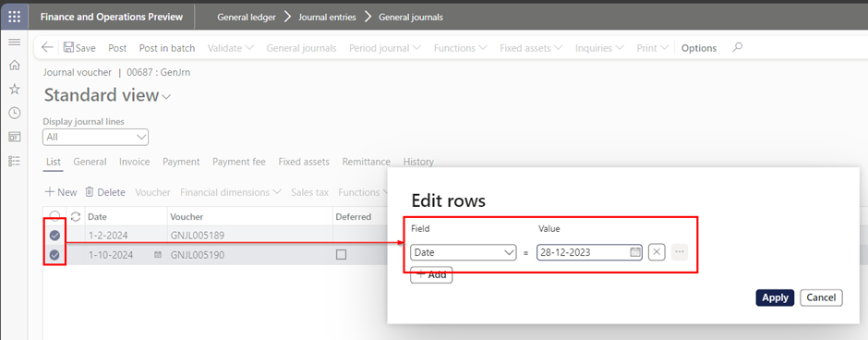The image size is (868, 340).
Task: Open the Field dropdown showing Date
Action: (464, 252)
